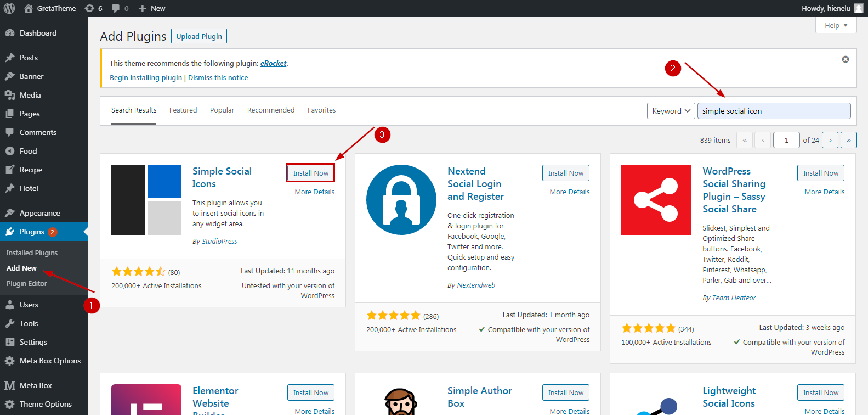Switch to the Favorites tab
Image resolution: width=868 pixels, height=415 pixels.
pos(322,110)
